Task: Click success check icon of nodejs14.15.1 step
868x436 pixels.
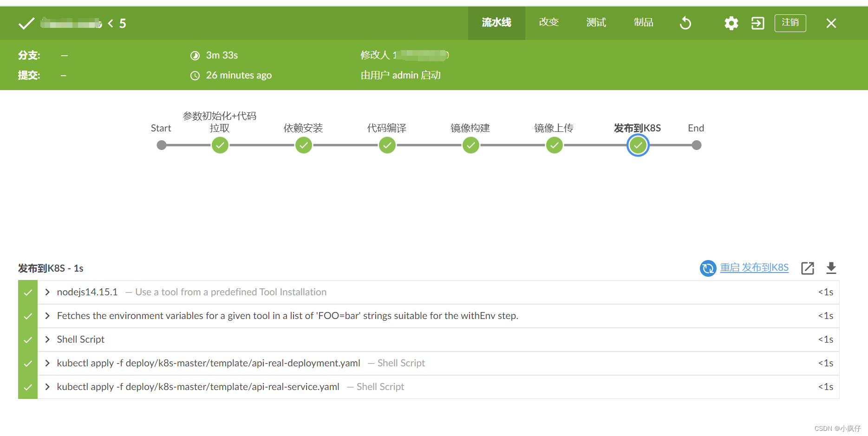Action: tap(28, 293)
